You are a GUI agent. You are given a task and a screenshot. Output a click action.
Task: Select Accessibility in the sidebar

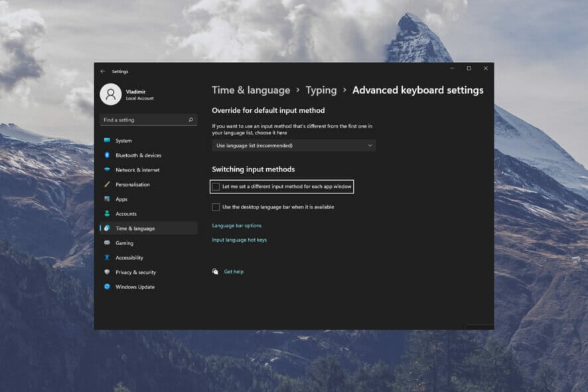(x=129, y=258)
